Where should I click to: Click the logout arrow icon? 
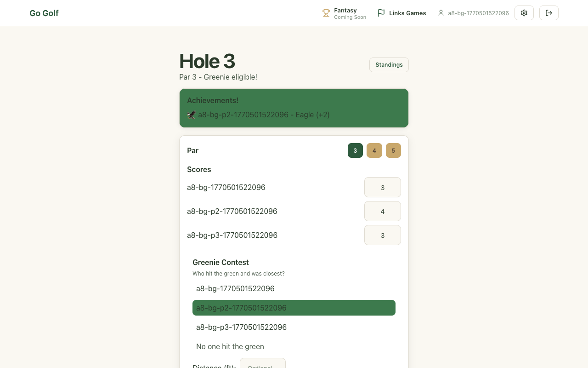click(549, 13)
